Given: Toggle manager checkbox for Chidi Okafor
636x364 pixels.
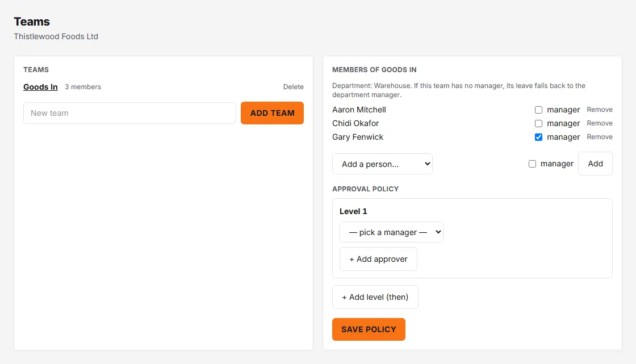Looking at the screenshot, I should (538, 123).
